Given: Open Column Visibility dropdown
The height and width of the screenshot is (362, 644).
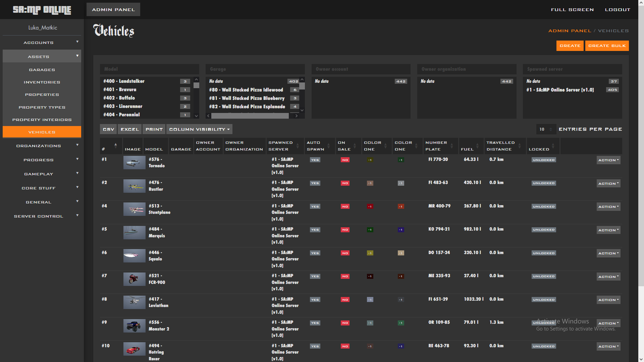Looking at the screenshot, I should point(199,129).
